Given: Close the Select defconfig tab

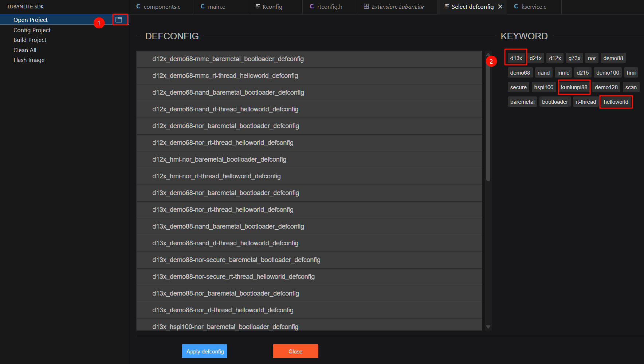Looking at the screenshot, I should point(500,7).
